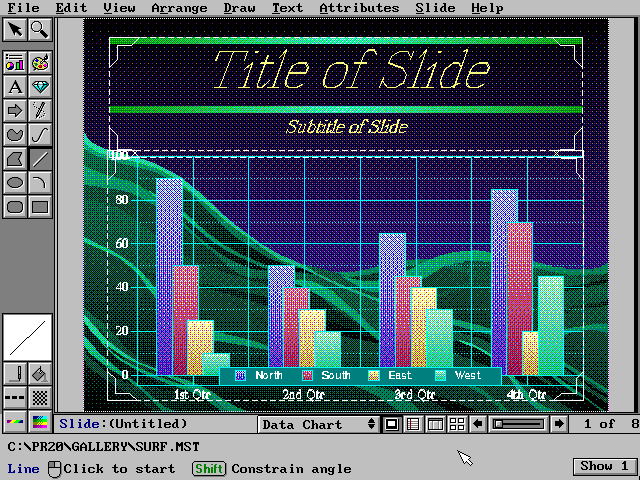
Task: Select the freehand pencil drawing tool
Action: coord(40,111)
